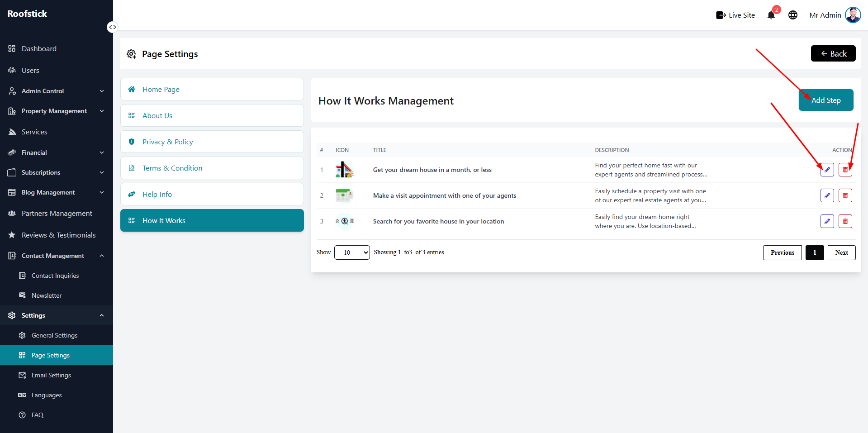Collapse the Contact Management menu
The height and width of the screenshot is (433, 868).
[x=57, y=256]
